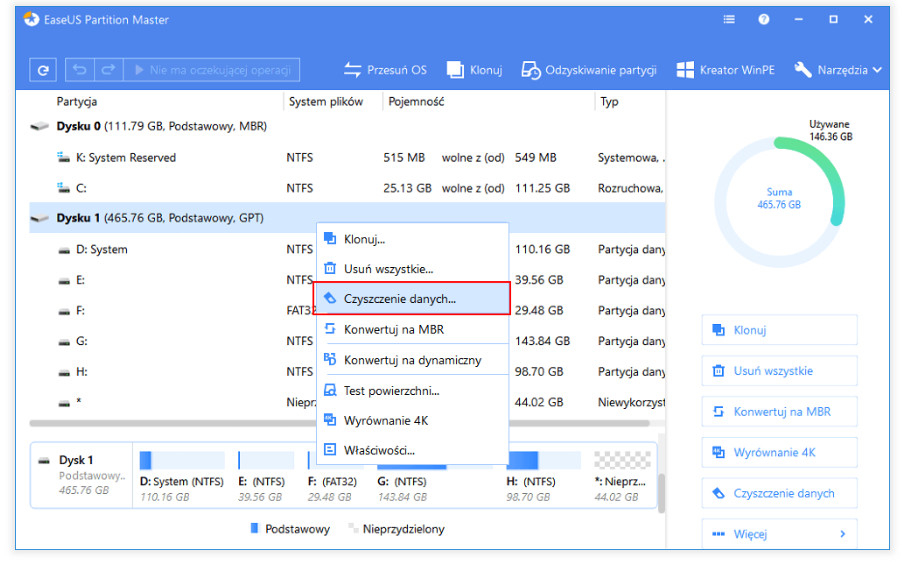Open Właściwości... in context menu

coord(413,450)
